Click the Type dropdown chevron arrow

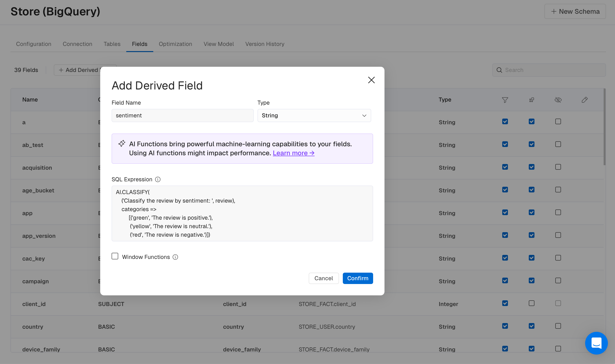pyautogui.click(x=364, y=115)
